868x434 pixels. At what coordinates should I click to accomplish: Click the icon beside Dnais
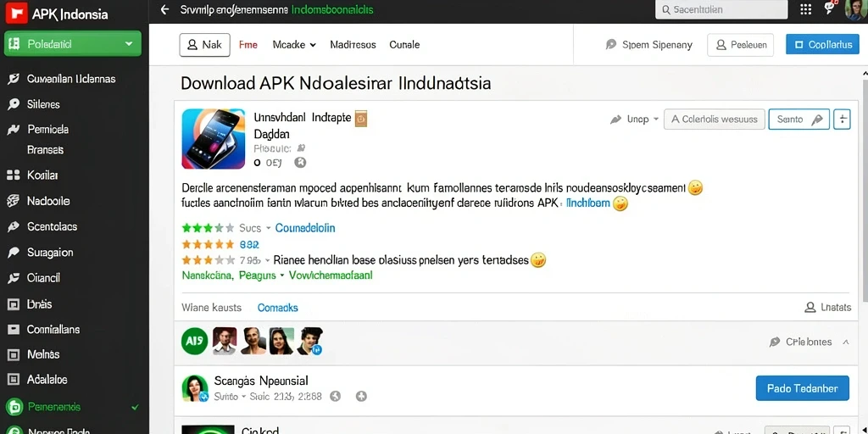click(x=13, y=304)
